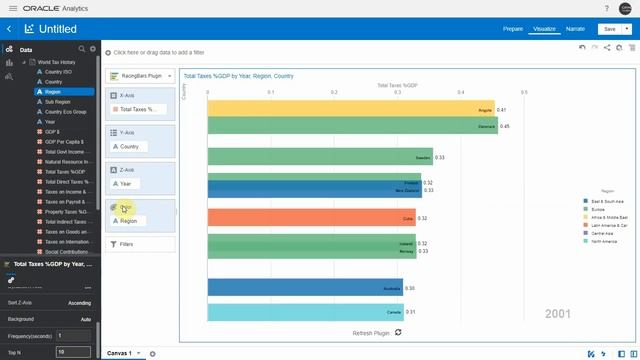Select the GDP Per Capita $ measure
The height and width of the screenshot is (360, 640).
pos(64,142)
